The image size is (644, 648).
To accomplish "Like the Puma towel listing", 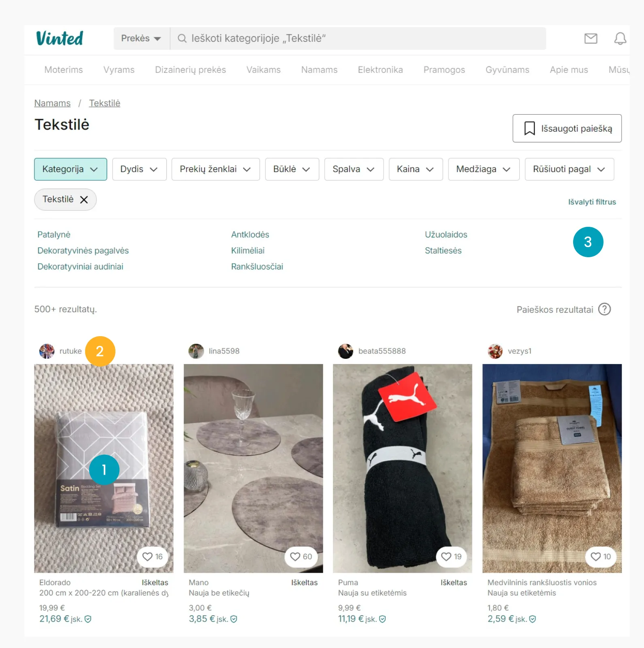I will tap(451, 557).
